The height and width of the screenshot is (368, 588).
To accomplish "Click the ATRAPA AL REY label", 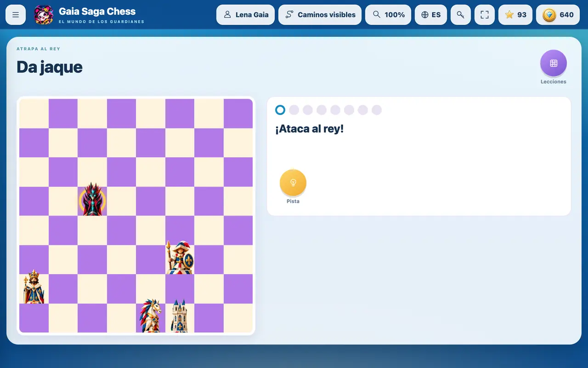I will click(39, 49).
